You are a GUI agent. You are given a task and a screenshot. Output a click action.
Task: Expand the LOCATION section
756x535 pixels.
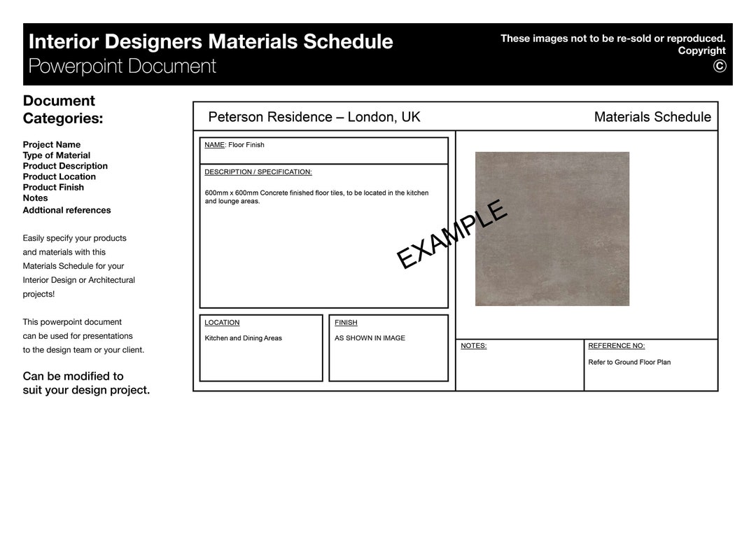(222, 323)
